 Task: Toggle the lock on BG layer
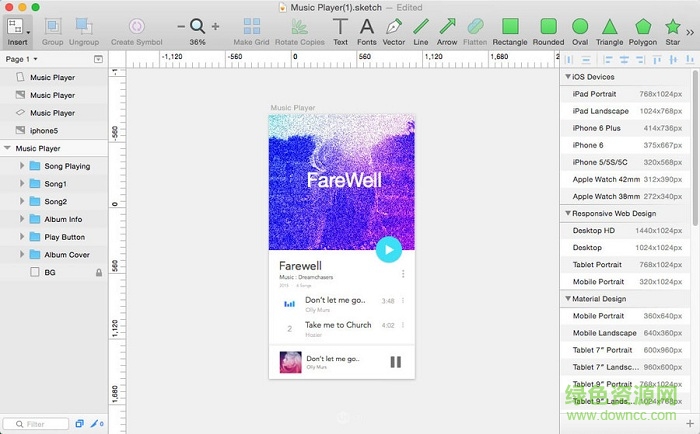[x=99, y=272]
